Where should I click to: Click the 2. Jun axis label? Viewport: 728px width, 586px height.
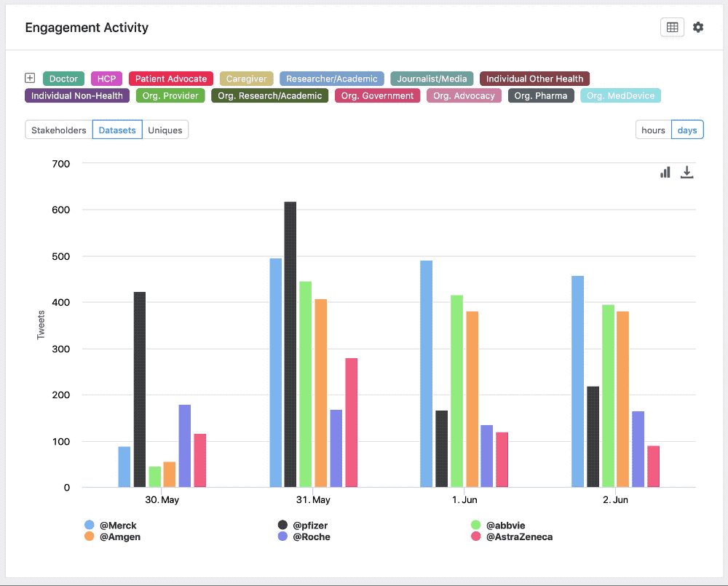(616, 500)
